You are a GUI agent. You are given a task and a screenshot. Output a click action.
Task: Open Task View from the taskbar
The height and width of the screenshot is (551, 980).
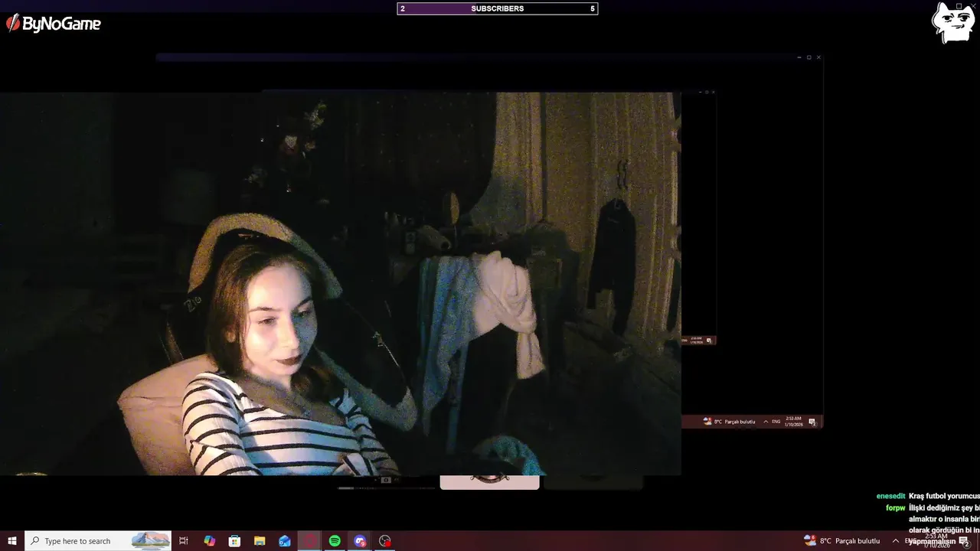(x=184, y=541)
